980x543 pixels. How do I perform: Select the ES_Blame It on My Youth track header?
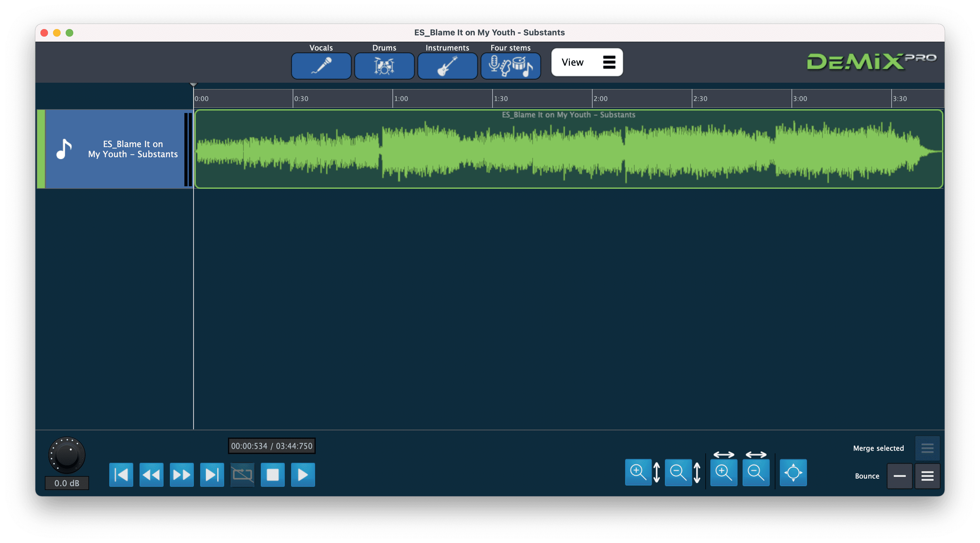[115, 149]
